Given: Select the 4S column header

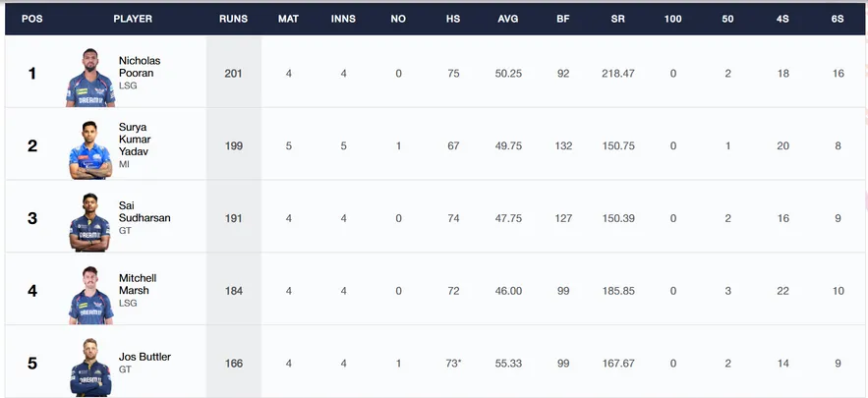Looking at the screenshot, I should click(782, 19).
